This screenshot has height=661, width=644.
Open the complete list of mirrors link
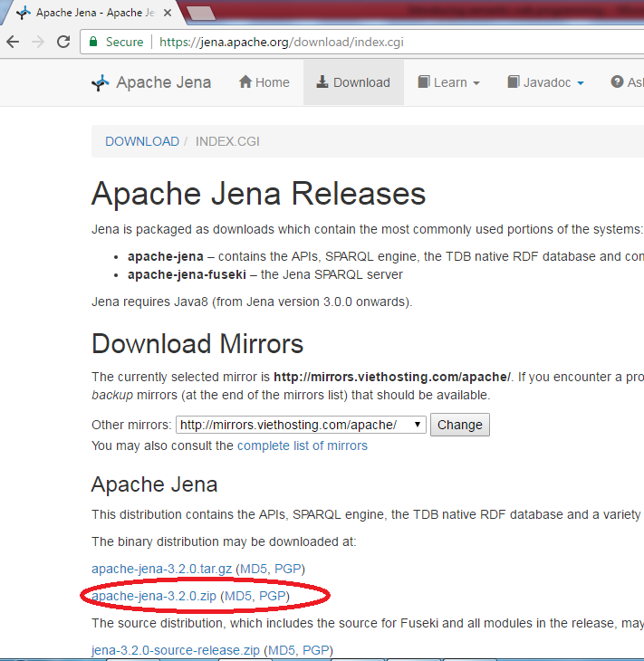pyautogui.click(x=303, y=445)
